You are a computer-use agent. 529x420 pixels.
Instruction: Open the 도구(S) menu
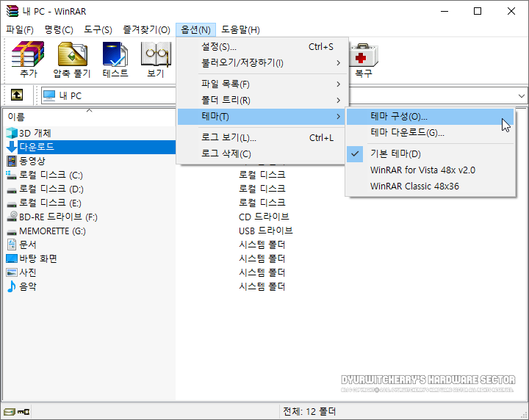(98, 29)
